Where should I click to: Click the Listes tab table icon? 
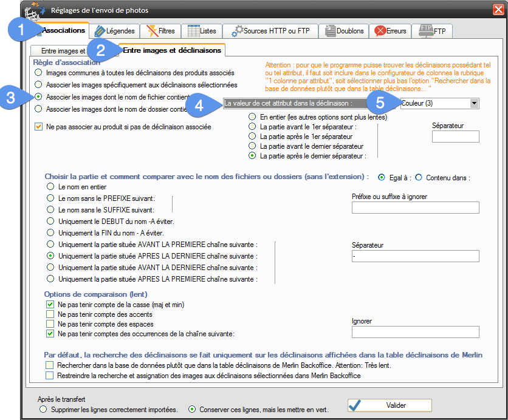[x=193, y=30]
